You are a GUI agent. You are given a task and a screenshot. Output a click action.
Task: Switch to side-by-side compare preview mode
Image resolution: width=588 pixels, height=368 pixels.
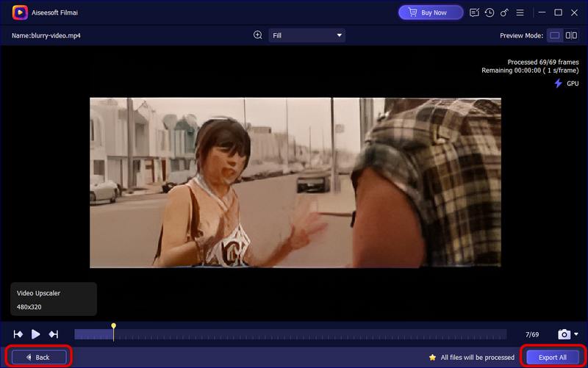[570, 35]
